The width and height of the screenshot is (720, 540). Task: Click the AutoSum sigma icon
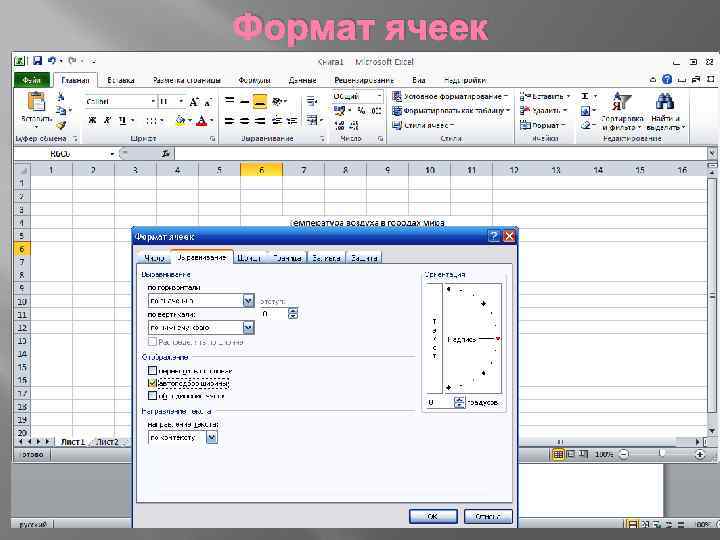tap(585, 96)
